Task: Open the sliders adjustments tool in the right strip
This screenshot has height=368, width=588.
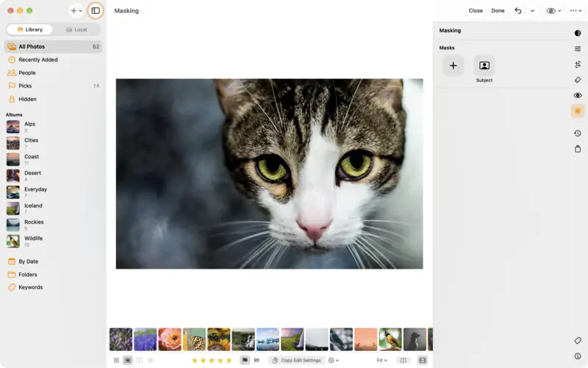Action: pyautogui.click(x=578, y=49)
